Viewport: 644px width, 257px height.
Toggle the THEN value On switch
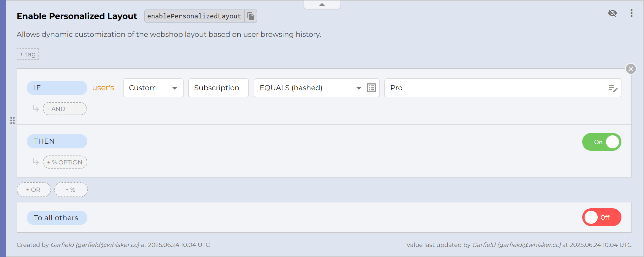click(x=602, y=142)
